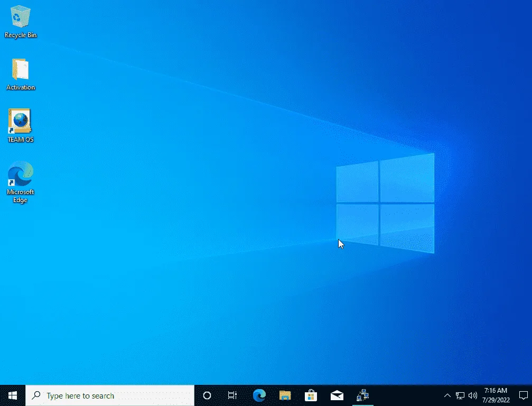The image size is (532, 406).
Task: Select the Microsoft Edge desktop shortcut
Action: (x=21, y=182)
